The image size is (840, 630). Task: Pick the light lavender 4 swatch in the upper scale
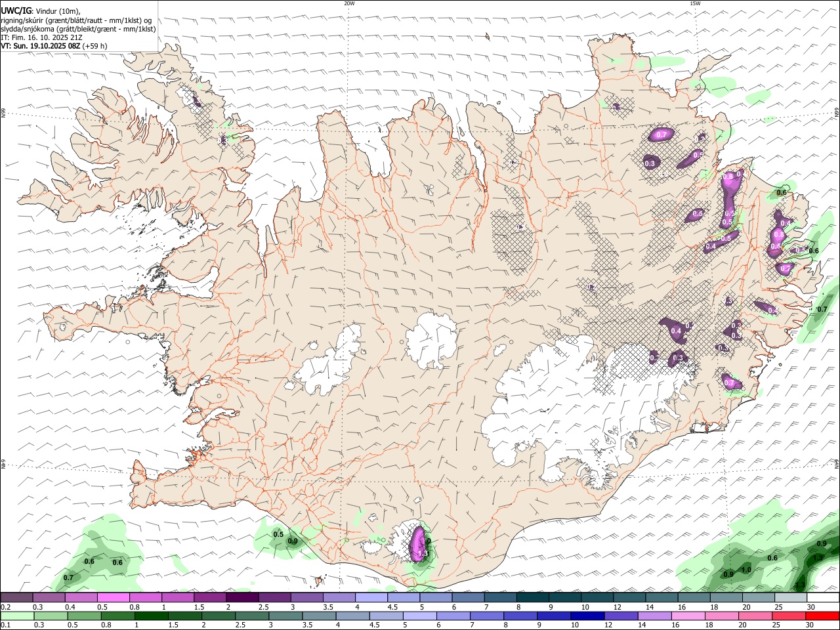click(x=371, y=598)
